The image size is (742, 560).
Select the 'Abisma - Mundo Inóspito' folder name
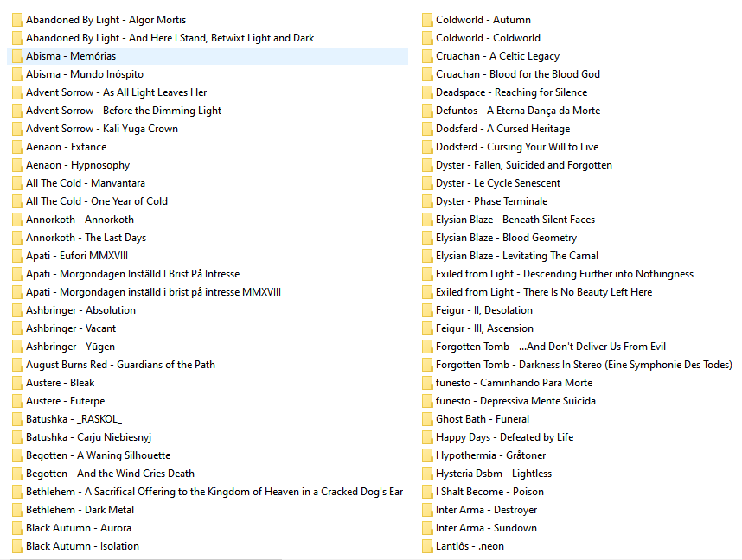[x=85, y=74]
